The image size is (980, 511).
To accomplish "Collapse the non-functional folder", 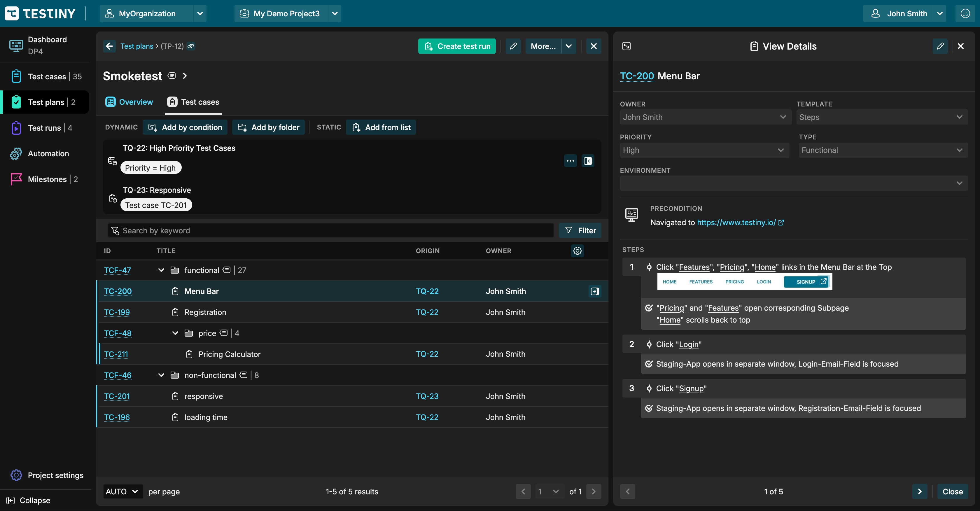I will [161, 375].
